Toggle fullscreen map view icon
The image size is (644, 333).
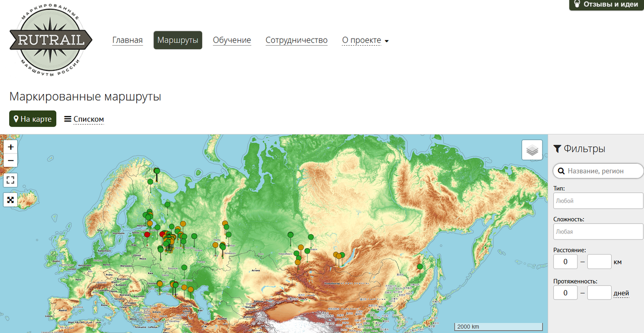tap(11, 180)
